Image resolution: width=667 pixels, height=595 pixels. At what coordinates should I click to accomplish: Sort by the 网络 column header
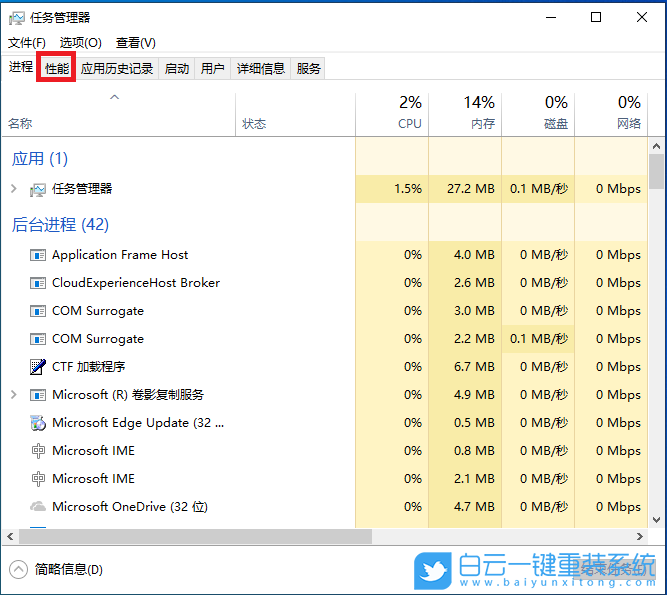click(x=611, y=114)
